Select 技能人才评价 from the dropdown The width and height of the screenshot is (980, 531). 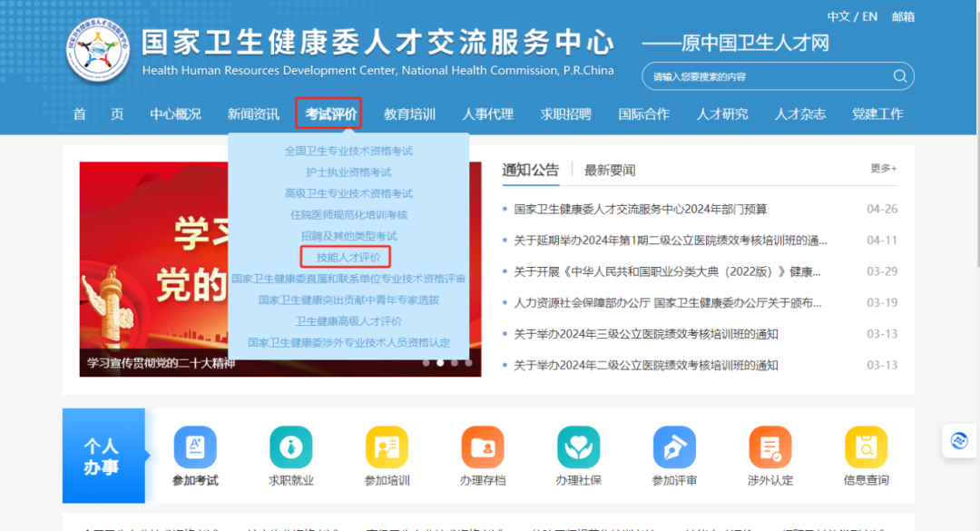(x=346, y=257)
